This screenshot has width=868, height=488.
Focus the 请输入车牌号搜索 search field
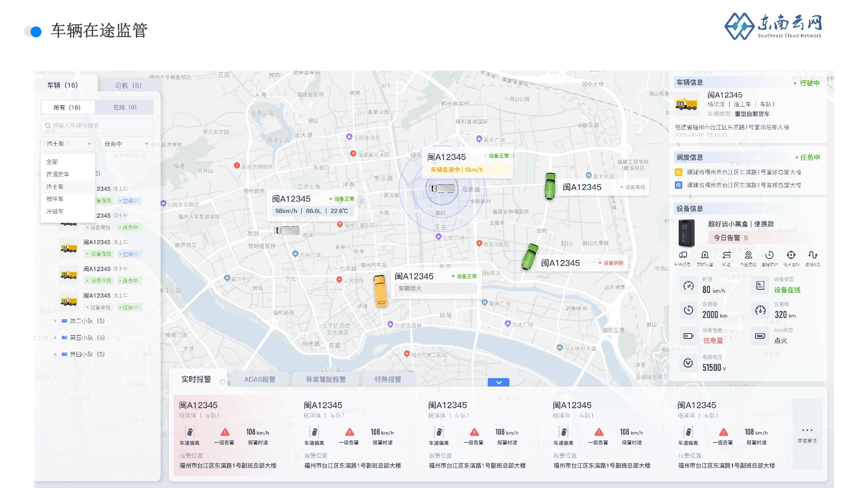tap(97, 126)
